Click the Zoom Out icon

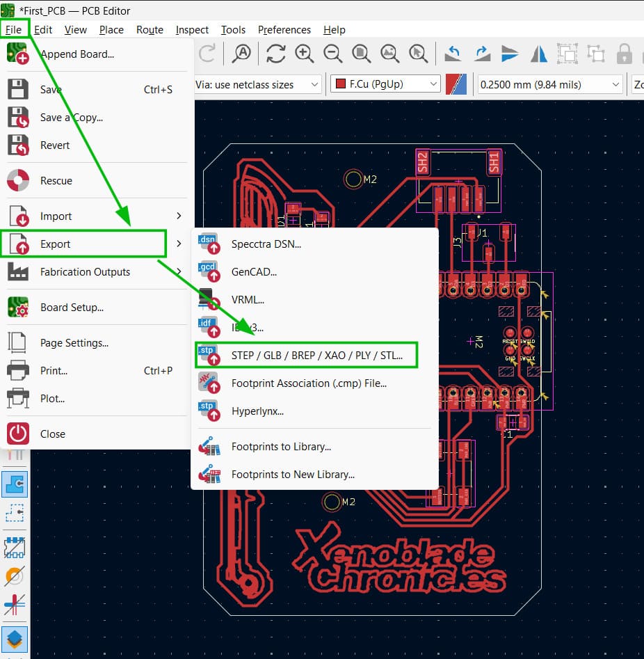pos(332,54)
